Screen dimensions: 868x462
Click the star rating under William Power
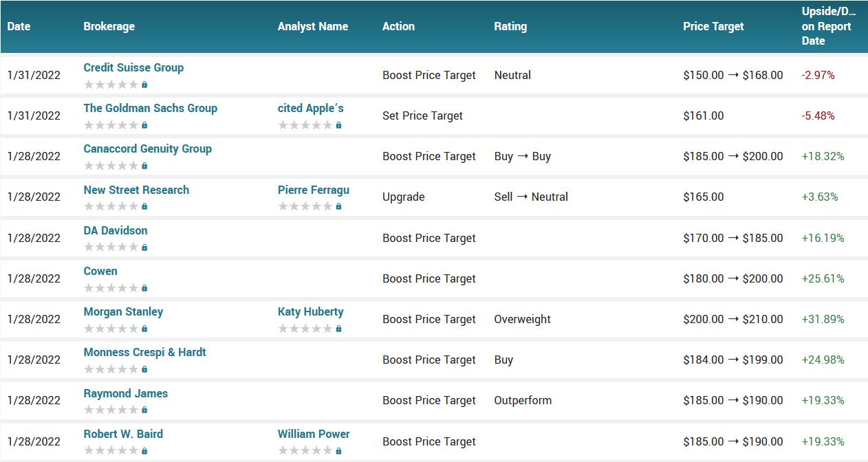[x=305, y=451]
